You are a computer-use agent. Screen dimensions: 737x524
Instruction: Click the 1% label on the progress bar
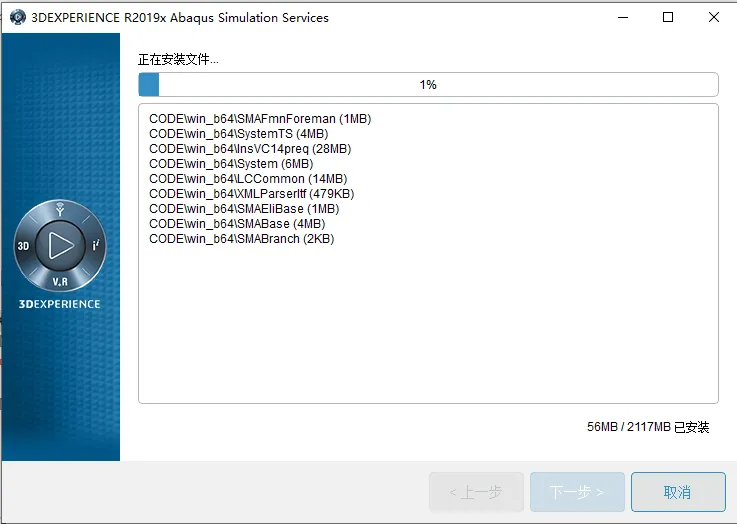point(428,85)
